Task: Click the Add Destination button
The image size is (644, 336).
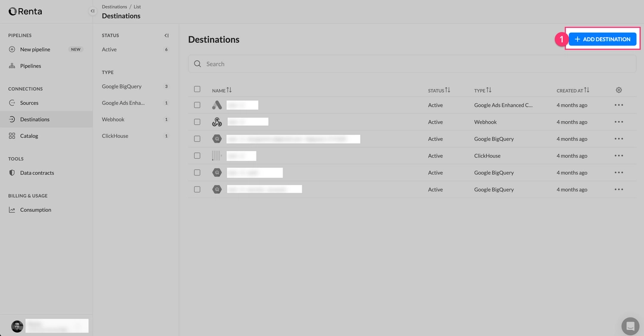Action: click(602, 39)
